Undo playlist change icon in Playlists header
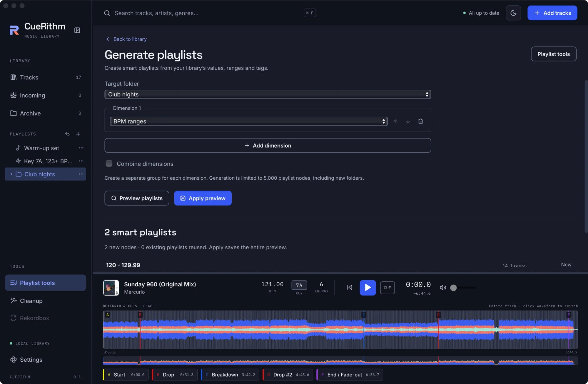Image resolution: width=588 pixels, height=384 pixels. point(67,134)
